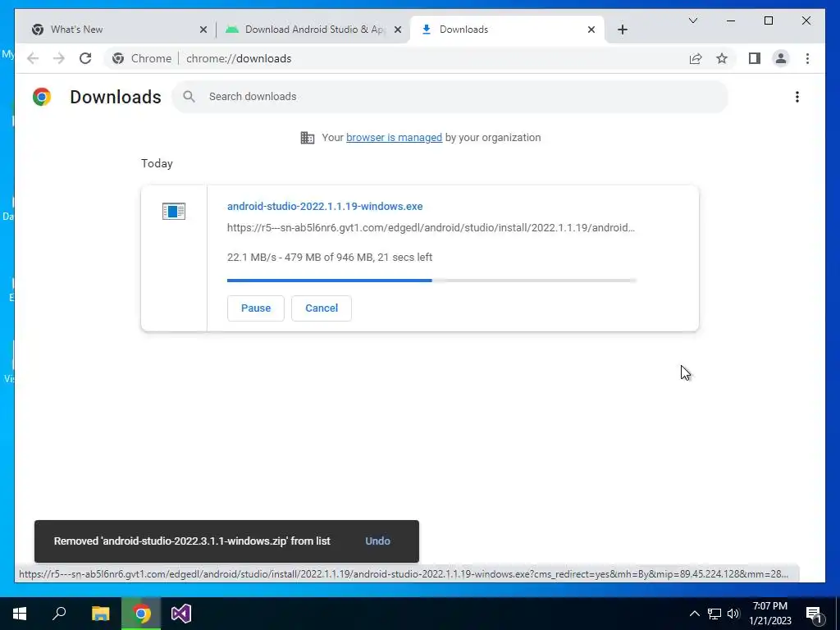
Task: Click the chrome://downloads address field
Action: 239,58
